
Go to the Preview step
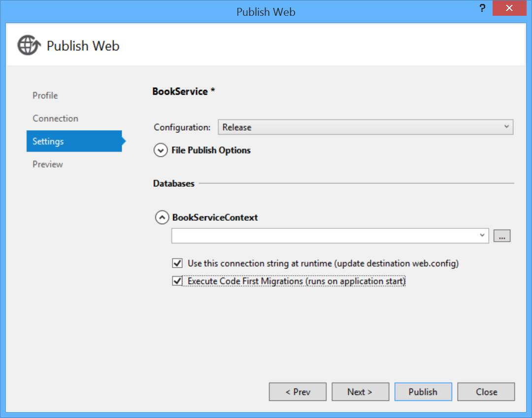47,164
